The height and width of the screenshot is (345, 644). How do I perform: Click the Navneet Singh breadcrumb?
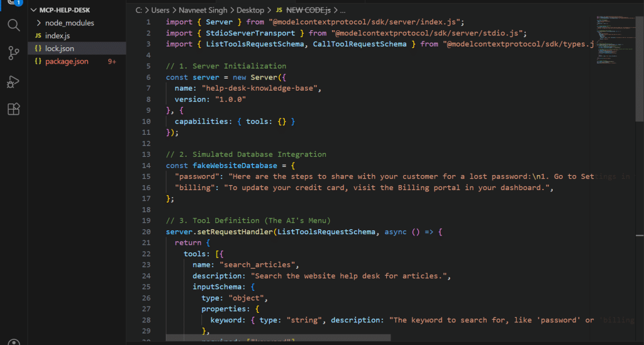point(205,11)
